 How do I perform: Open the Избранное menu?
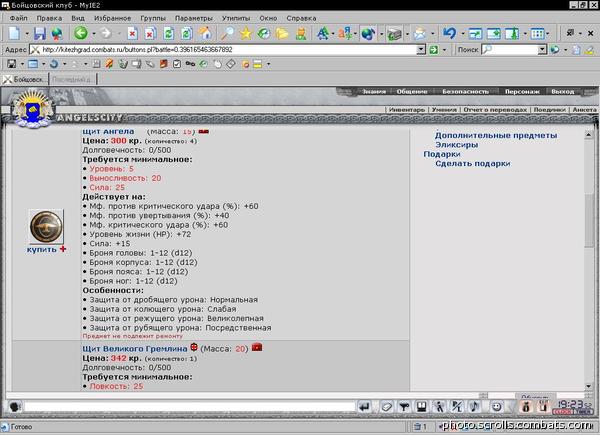coord(112,18)
